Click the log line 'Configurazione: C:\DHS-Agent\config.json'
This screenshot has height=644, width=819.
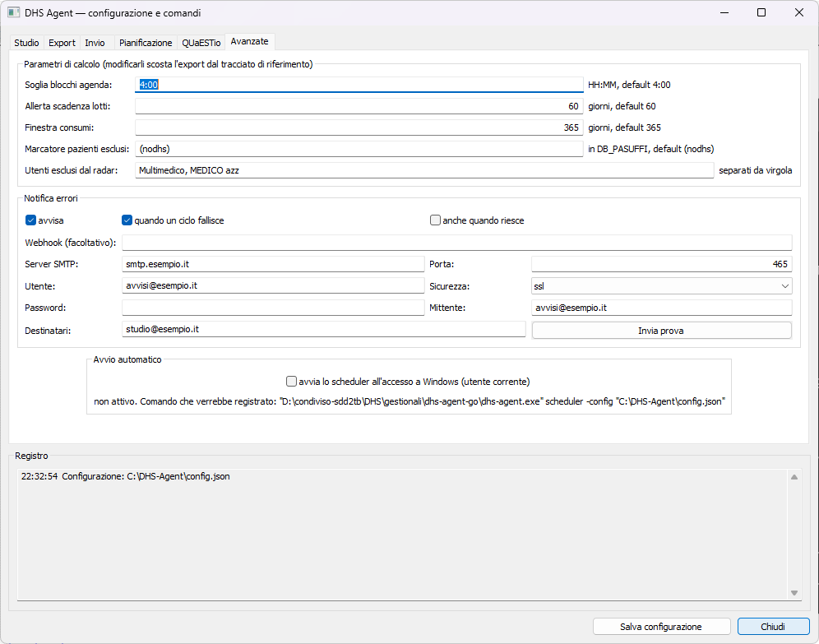tap(125, 476)
